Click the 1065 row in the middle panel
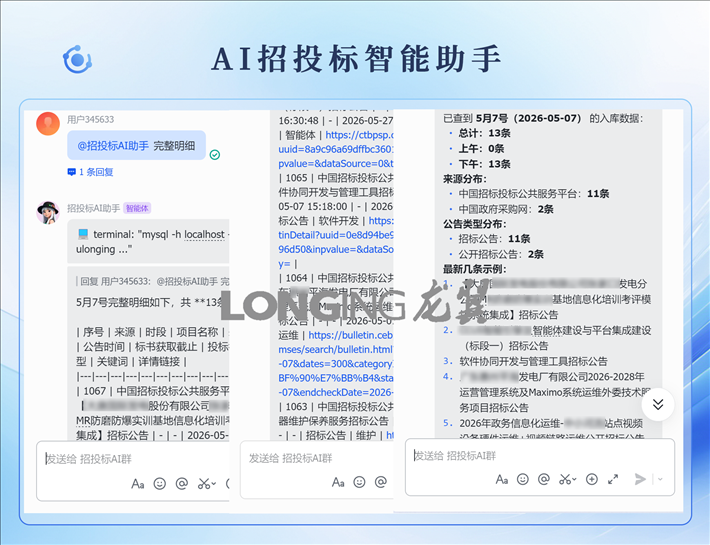This screenshot has height=545, width=710. tap(336, 178)
